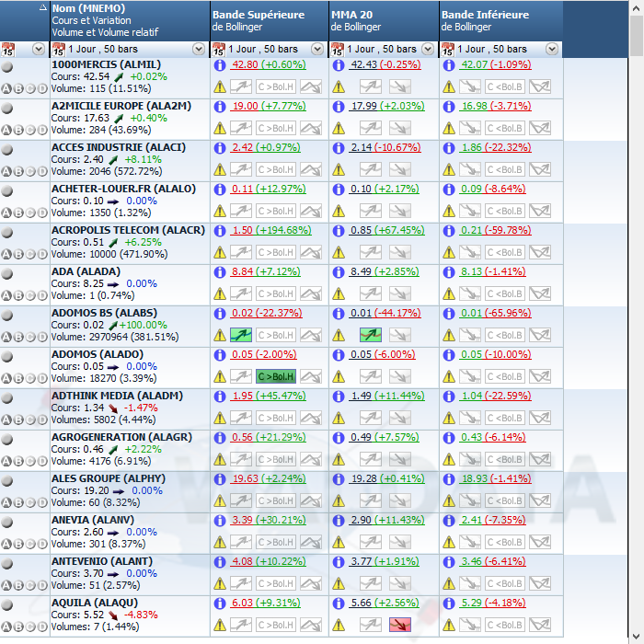Image resolution: width=644 pixels, height=644 pixels.
Task: Open dropdown arrow of first narrow column
Action: coord(39,50)
